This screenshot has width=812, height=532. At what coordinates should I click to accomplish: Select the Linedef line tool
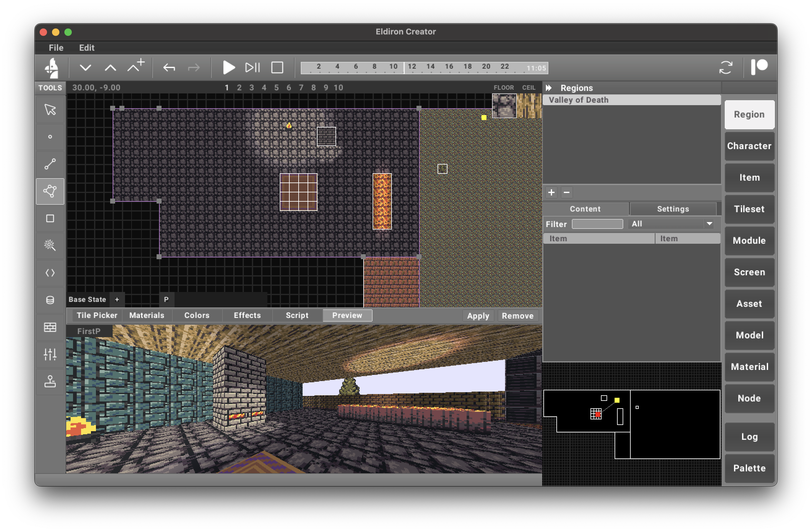point(50,164)
